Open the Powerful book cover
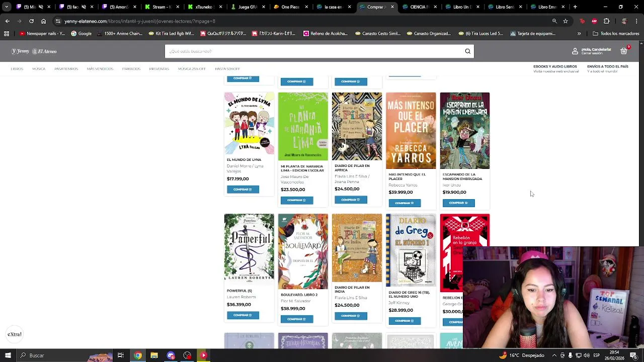644x362 pixels. (x=249, y=249)
